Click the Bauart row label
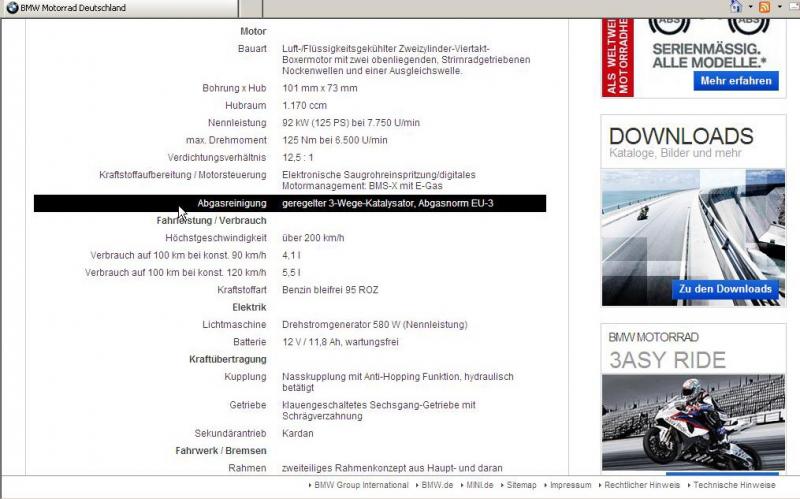The width and height of the screenshot is (800, 499). coord(252,49)
